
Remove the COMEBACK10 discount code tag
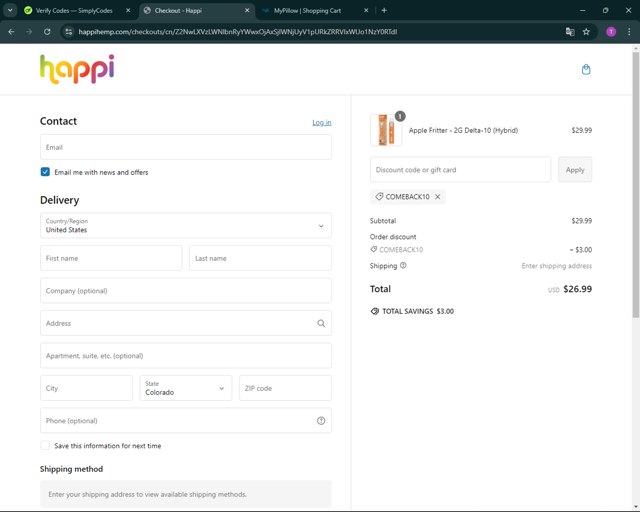438,197
